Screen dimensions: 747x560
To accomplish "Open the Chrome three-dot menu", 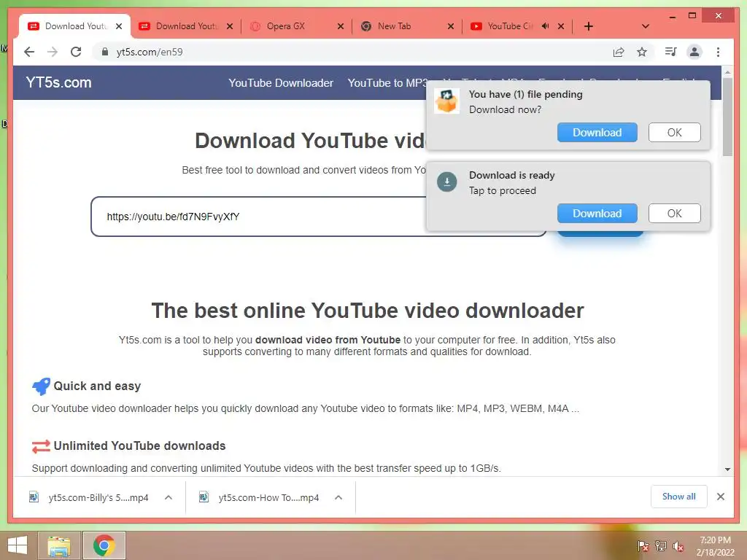I will click(x=718, y=52).
